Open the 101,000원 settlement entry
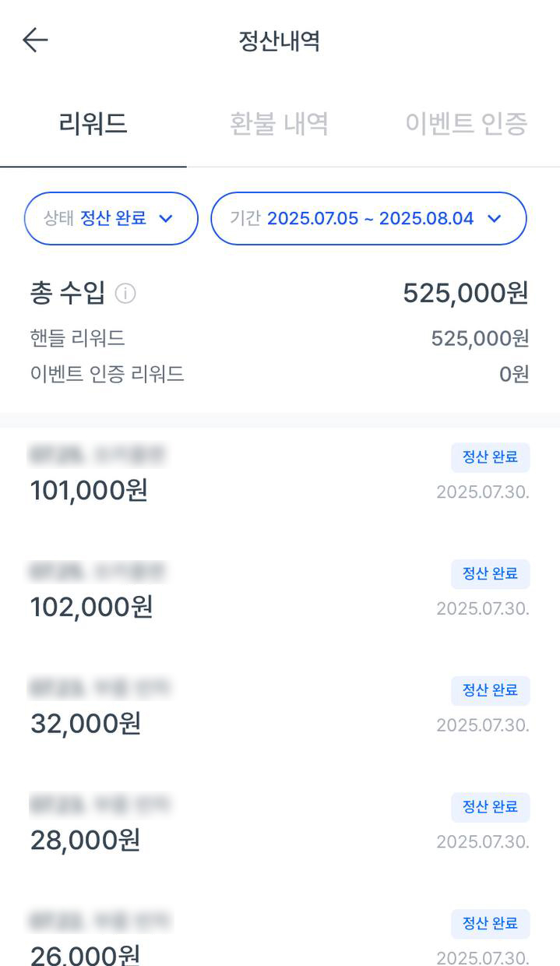The width and height of the screenshot is (560, 966). [280, 474]
